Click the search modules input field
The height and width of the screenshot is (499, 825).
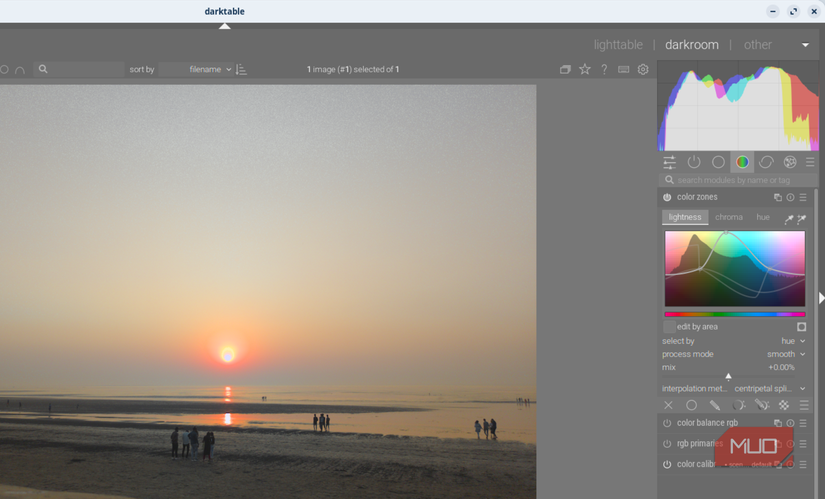[738, 181]
